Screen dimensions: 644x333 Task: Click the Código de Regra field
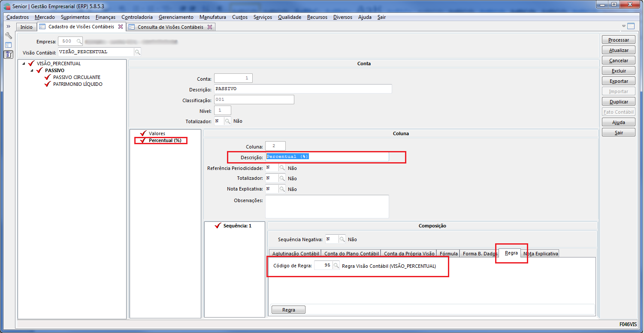tap(324, 266)
